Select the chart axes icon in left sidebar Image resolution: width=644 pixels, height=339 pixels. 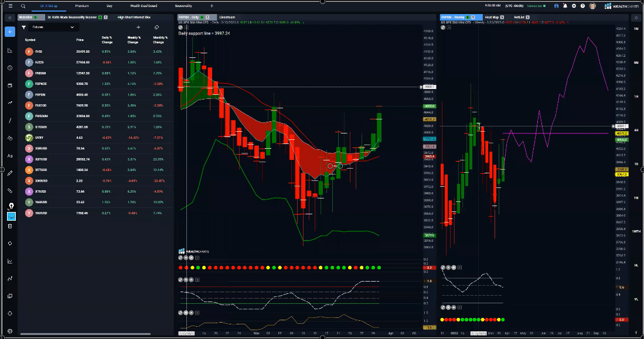[x=10, y=50]
